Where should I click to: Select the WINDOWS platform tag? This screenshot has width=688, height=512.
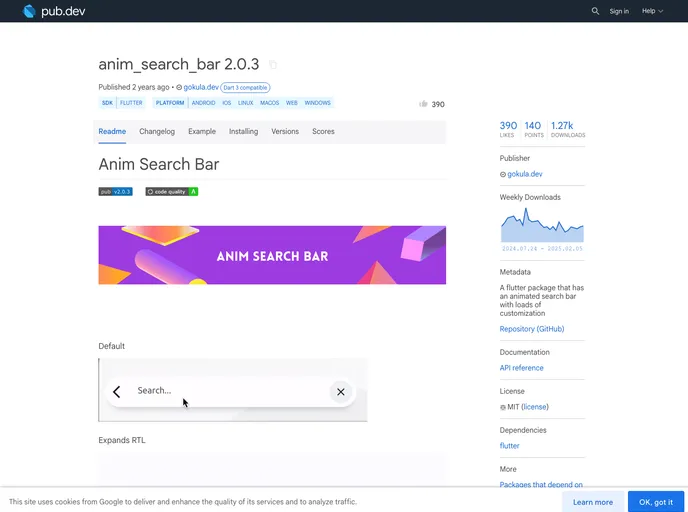[317, 103]
